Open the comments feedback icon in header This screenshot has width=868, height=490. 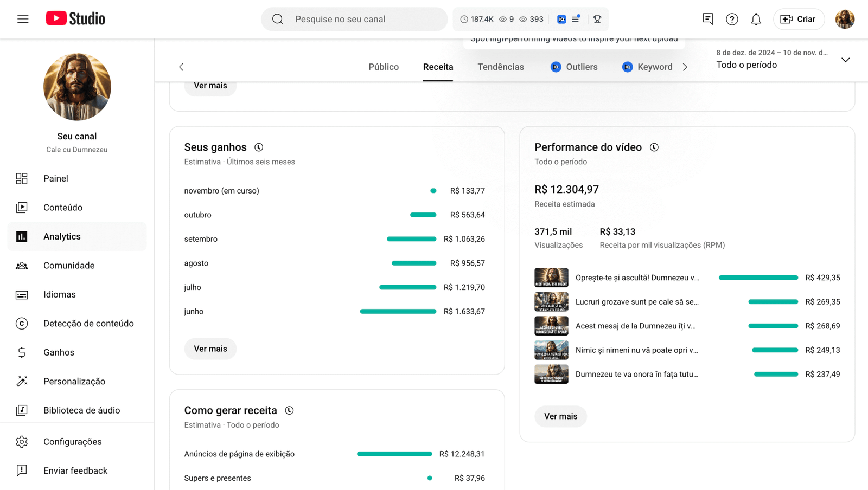[x=707, y=19]
